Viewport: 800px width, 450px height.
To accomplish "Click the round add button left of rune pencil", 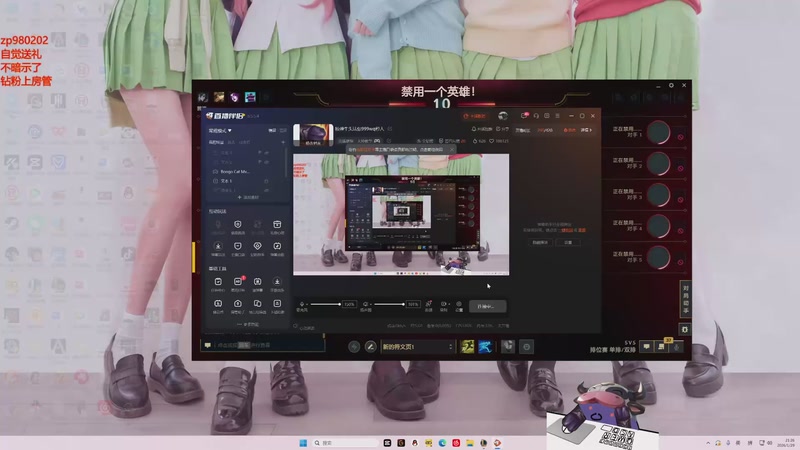I will pyautogui.click(x=354, y=347).
